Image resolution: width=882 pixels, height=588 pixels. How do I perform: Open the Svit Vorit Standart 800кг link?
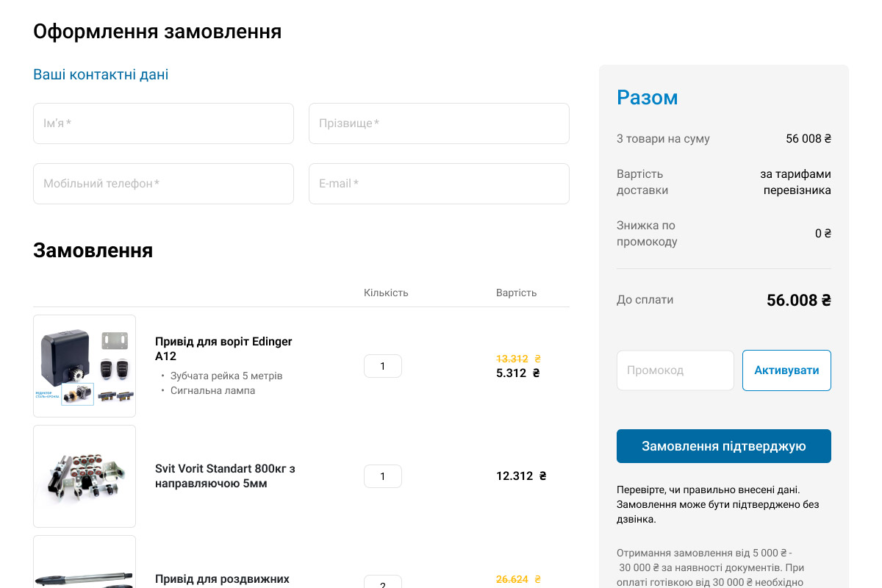tap(225, 476)
